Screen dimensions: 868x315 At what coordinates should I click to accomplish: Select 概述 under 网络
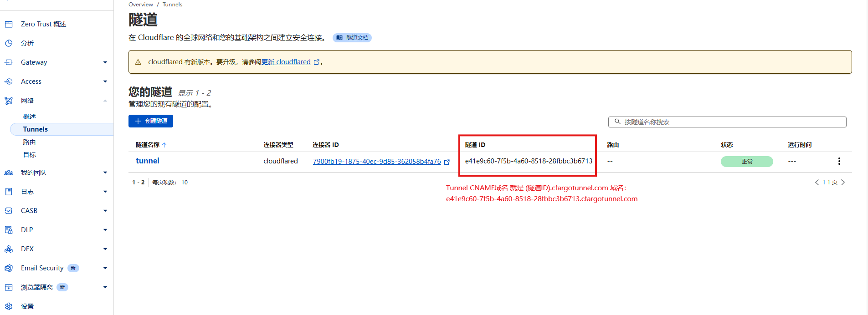pos(29,117)
